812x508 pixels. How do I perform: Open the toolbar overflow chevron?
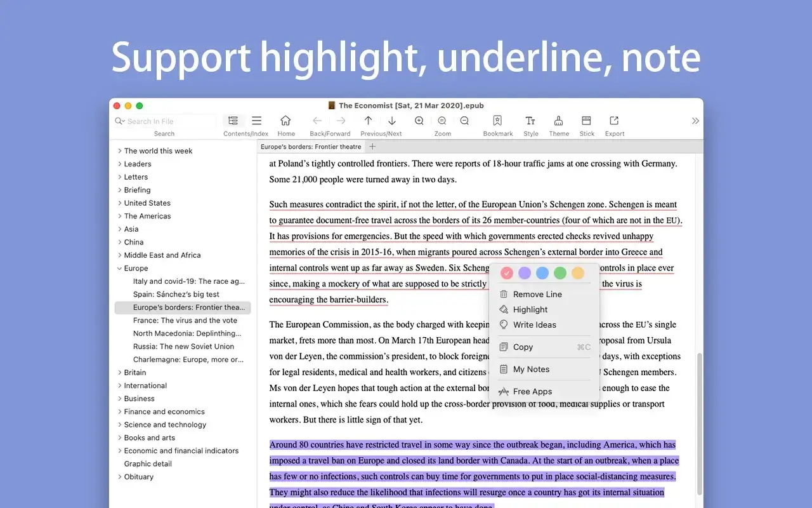(x=695, y=121)
